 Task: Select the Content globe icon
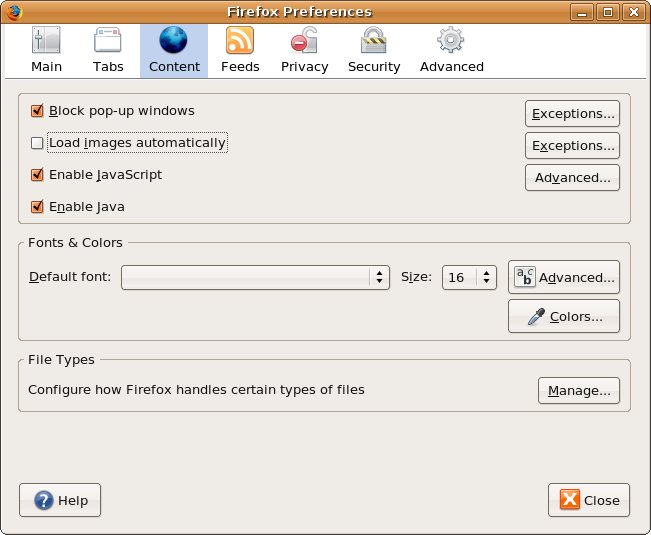[173, 40]
